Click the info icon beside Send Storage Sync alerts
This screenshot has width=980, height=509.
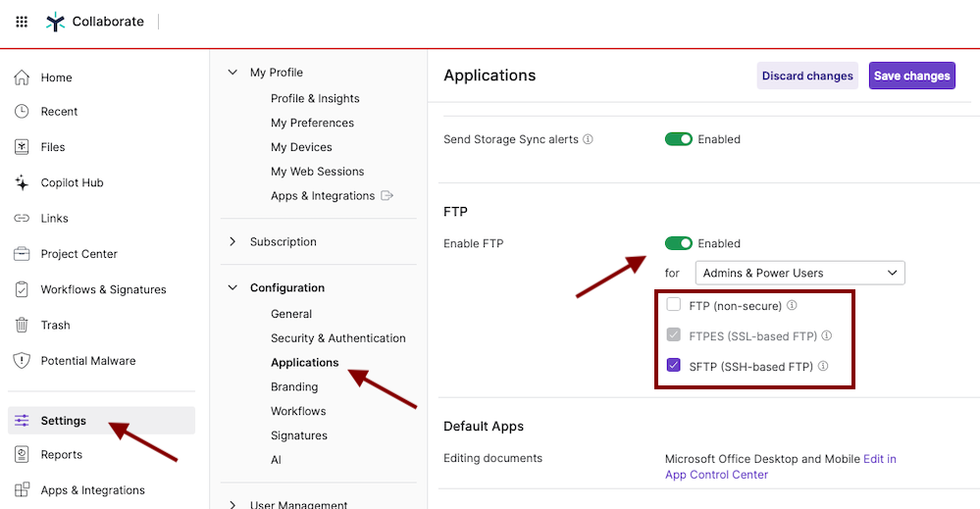coord(588,139)
